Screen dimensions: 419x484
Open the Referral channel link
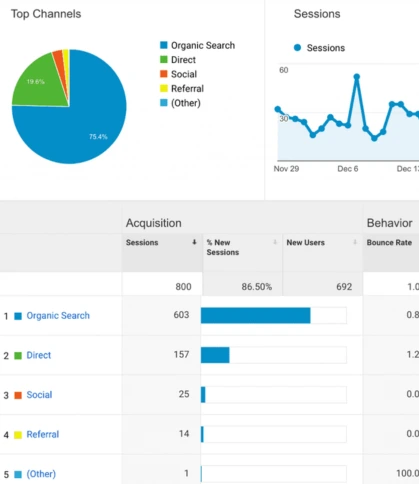point(43,434)
